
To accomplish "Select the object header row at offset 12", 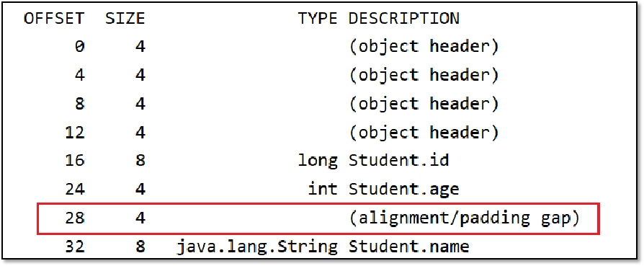I will (x=287, y=132).
